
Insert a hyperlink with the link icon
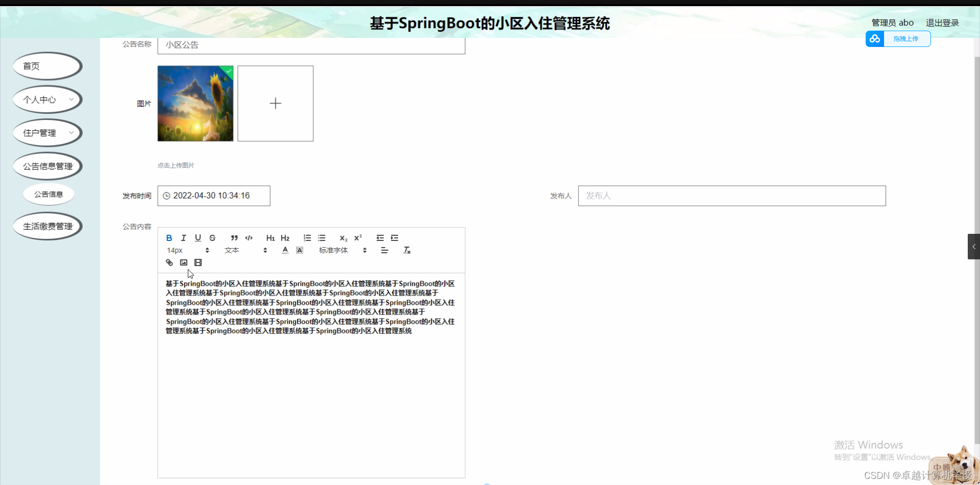[x=169, y=262]
